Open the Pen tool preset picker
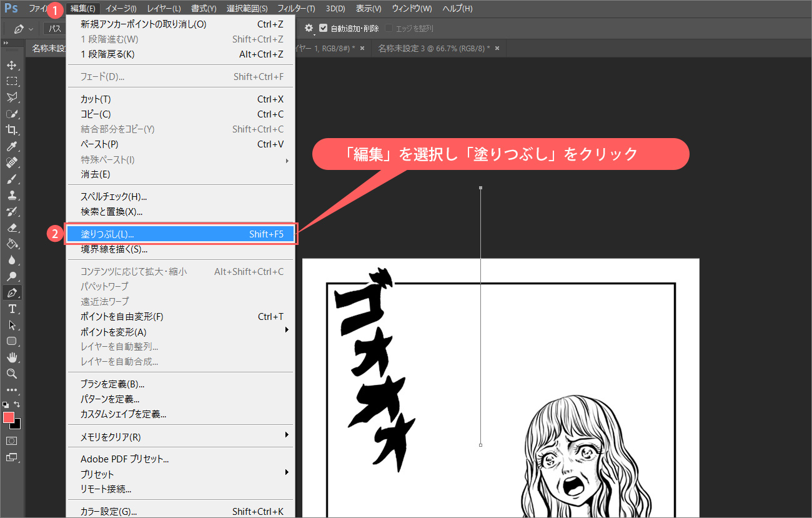The height and width of the screenshot is (518, 812). 24,29
